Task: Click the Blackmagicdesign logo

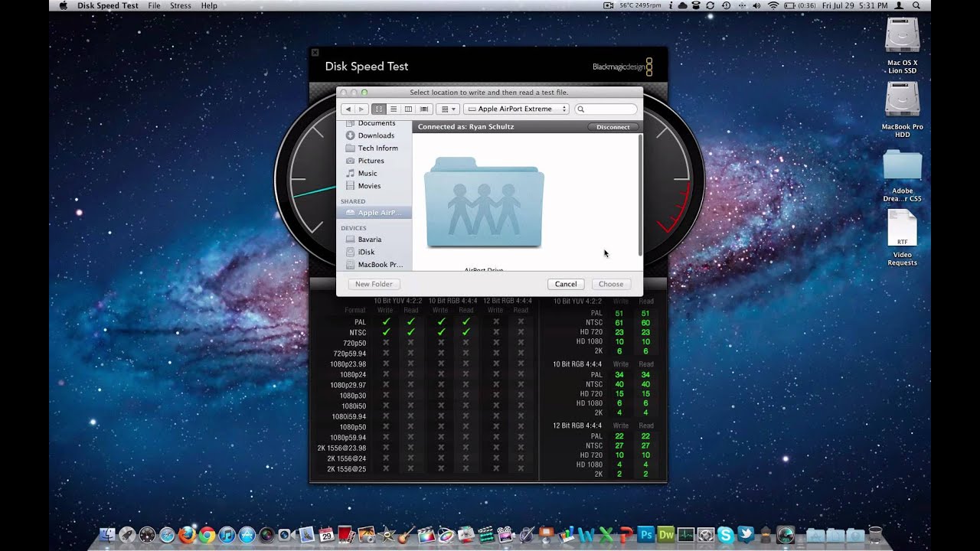Action: point(622,67)
